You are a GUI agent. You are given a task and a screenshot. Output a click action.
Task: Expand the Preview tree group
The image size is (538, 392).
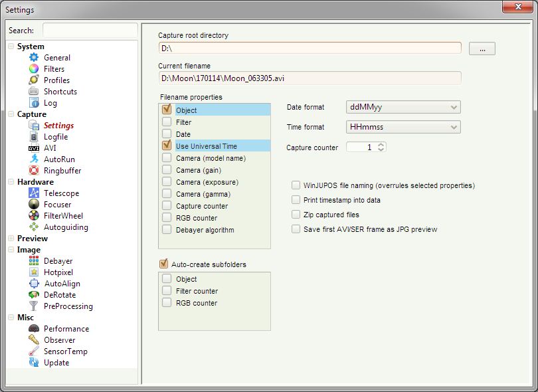click(11, 239)
